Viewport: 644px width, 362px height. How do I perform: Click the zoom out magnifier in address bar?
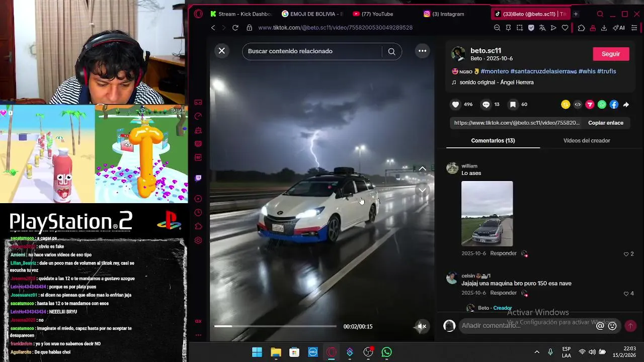tap(497, 28)
